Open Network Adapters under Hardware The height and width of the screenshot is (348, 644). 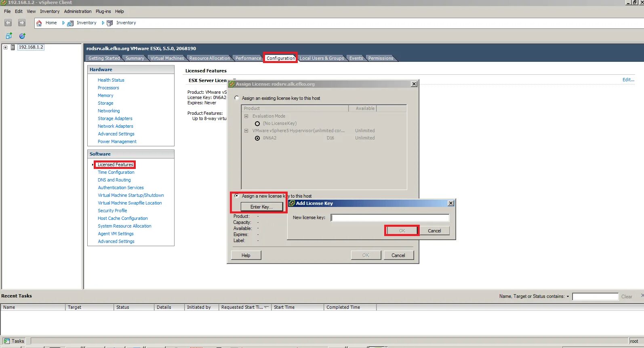[x=115, y=126]
